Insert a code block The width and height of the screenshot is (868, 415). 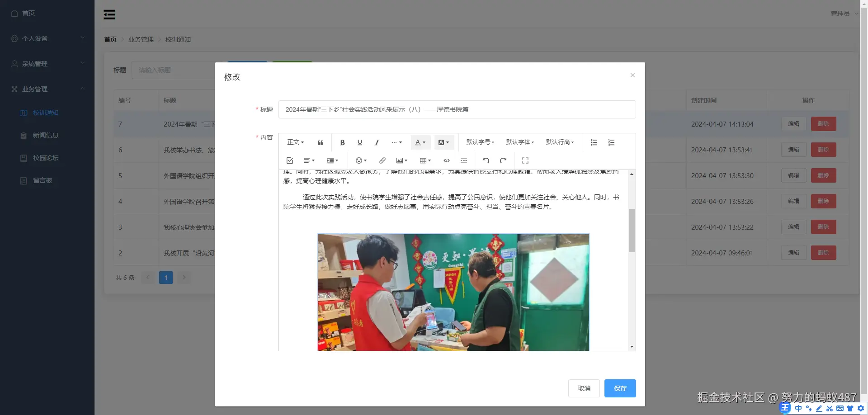447,160
